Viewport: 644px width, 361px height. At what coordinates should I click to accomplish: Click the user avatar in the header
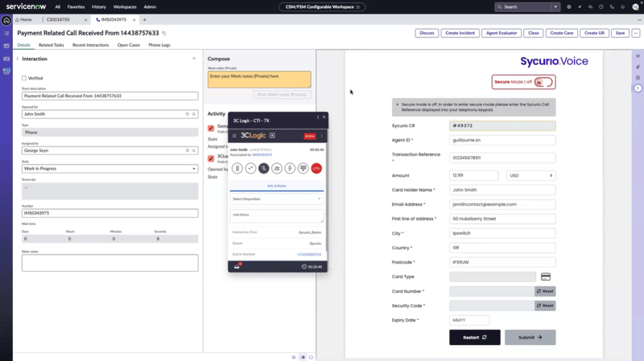[x=635, y=7]
